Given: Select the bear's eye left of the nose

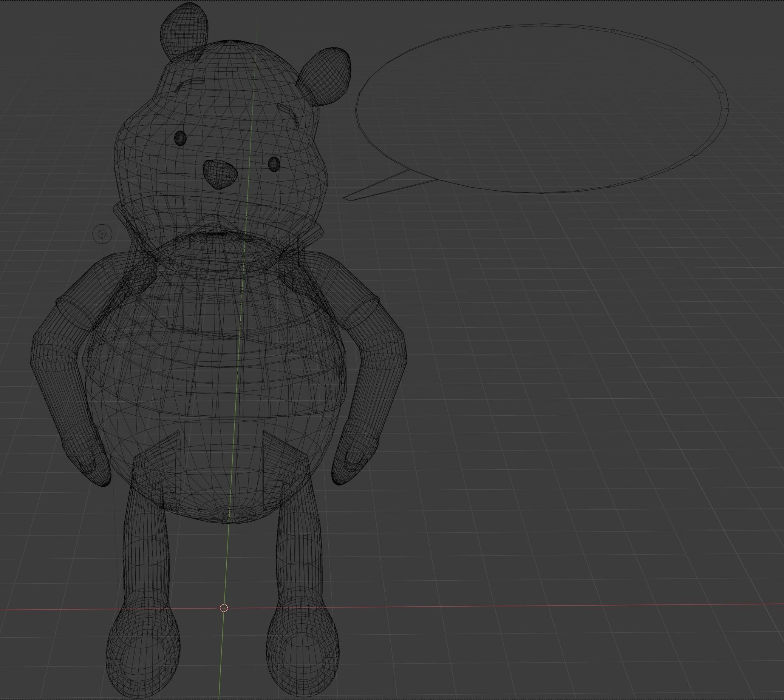Looking at the screenshot, I should tap(180, 138).
